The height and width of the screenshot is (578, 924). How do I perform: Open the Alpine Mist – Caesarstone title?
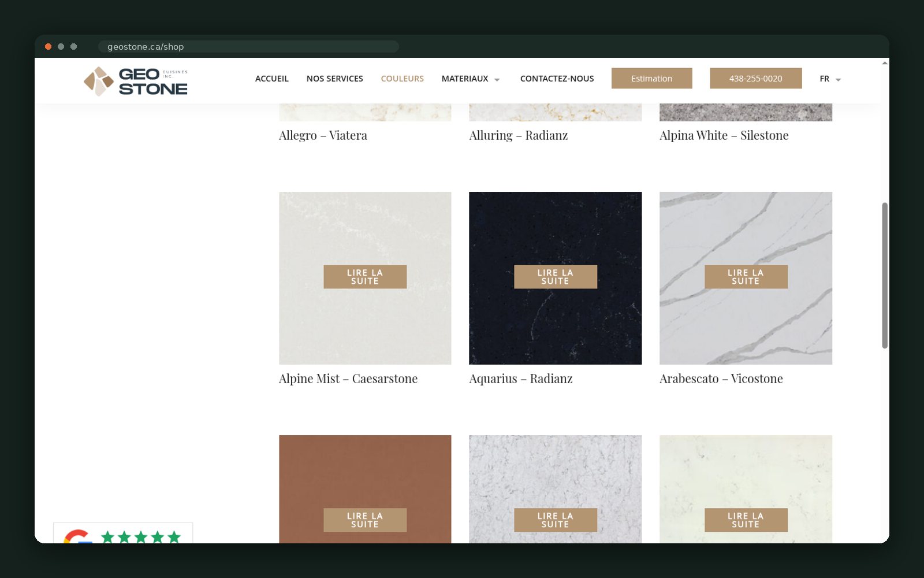point(348,379)
